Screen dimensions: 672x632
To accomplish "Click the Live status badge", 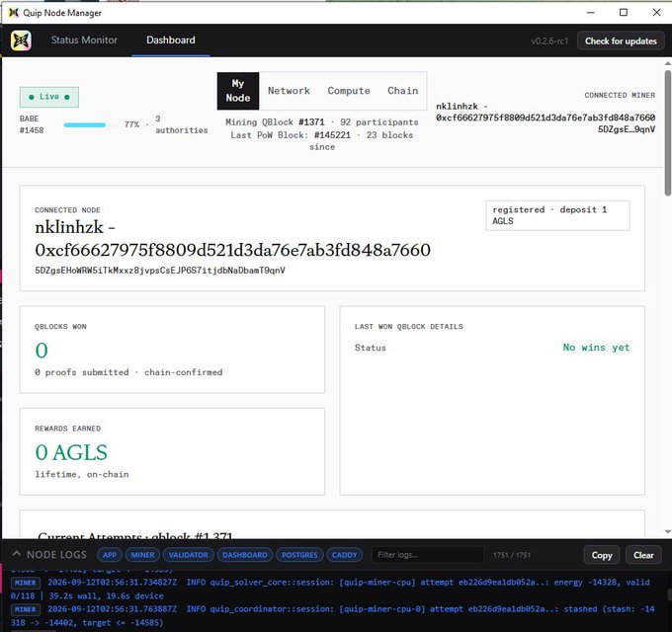I will (x=49, y=97).
